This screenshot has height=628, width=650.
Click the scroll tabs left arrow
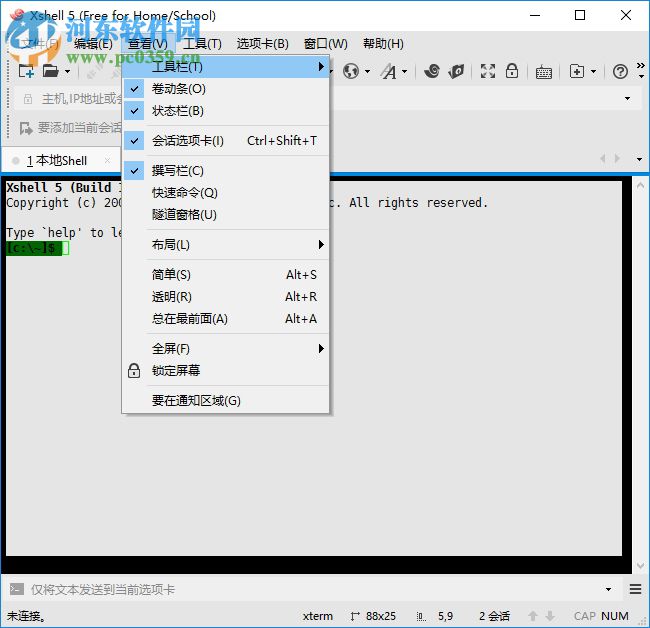point(603,158)
